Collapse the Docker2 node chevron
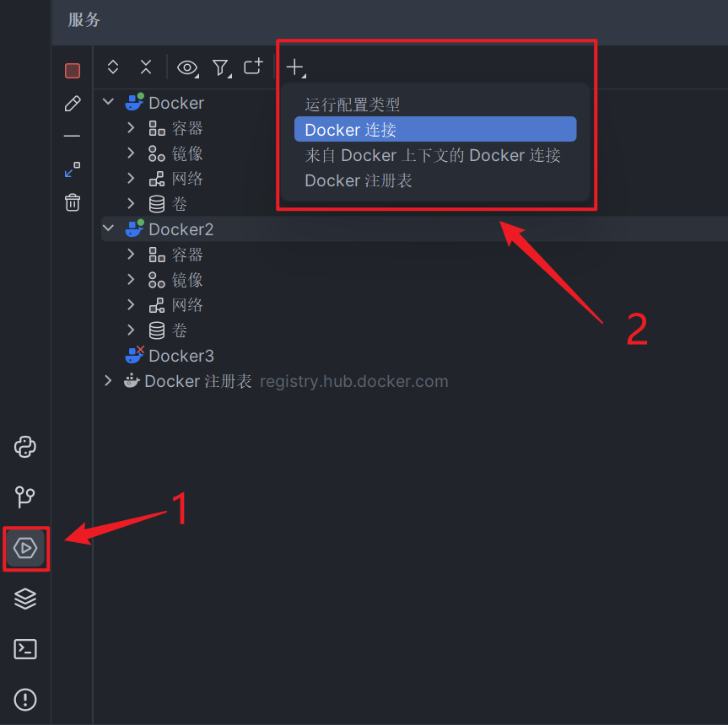Screen dimensions: 728x725 pyautogui.click(x=108, y=228)
